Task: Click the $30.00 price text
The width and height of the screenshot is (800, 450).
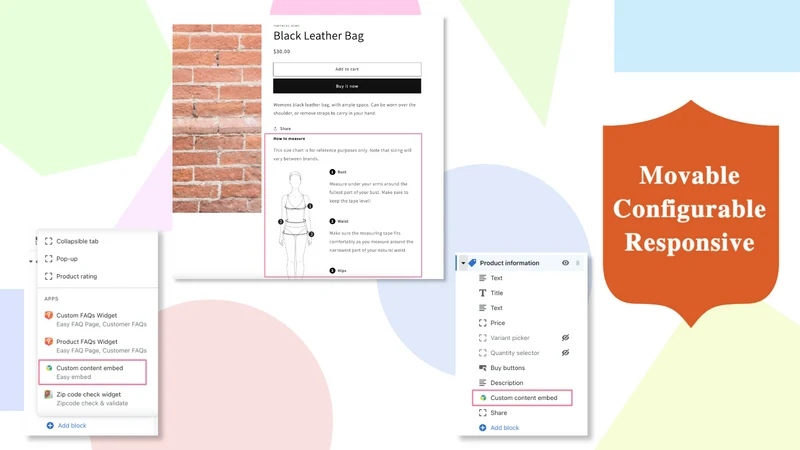Action: coord(282,52)
